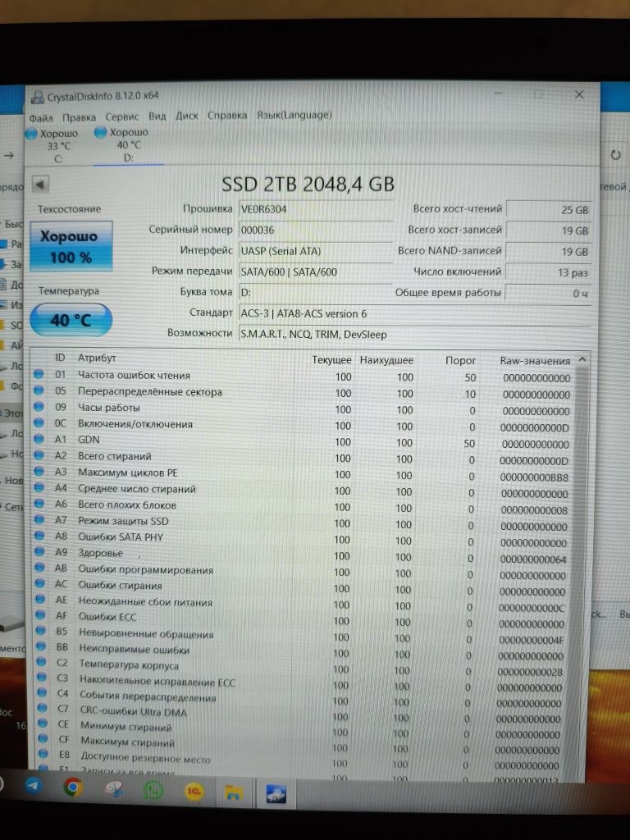Click the Стандарт field ACS-3 | ATA8-ACS version 6

(413, 314)
